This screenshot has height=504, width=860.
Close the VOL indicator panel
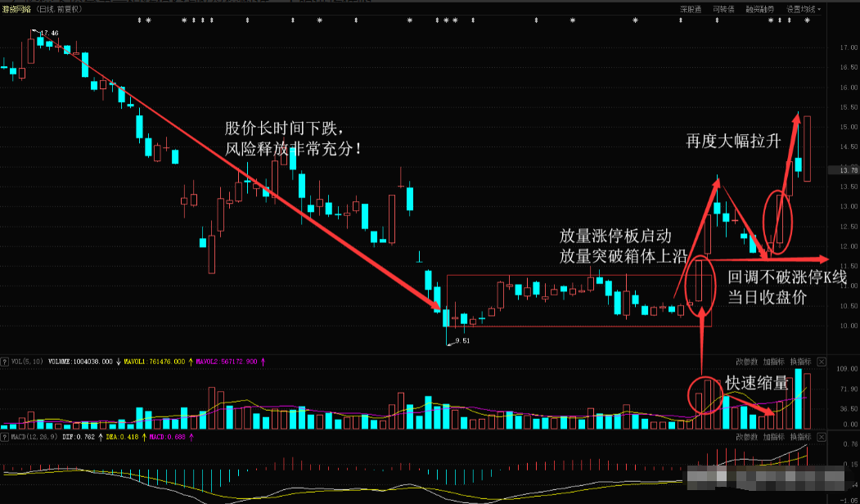[x=821, y=362]
